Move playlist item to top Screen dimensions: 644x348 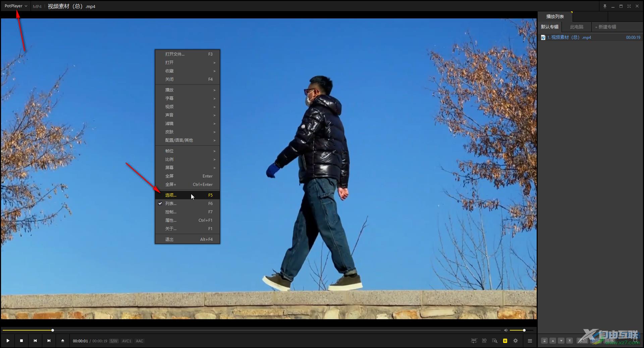click(544, 341)
